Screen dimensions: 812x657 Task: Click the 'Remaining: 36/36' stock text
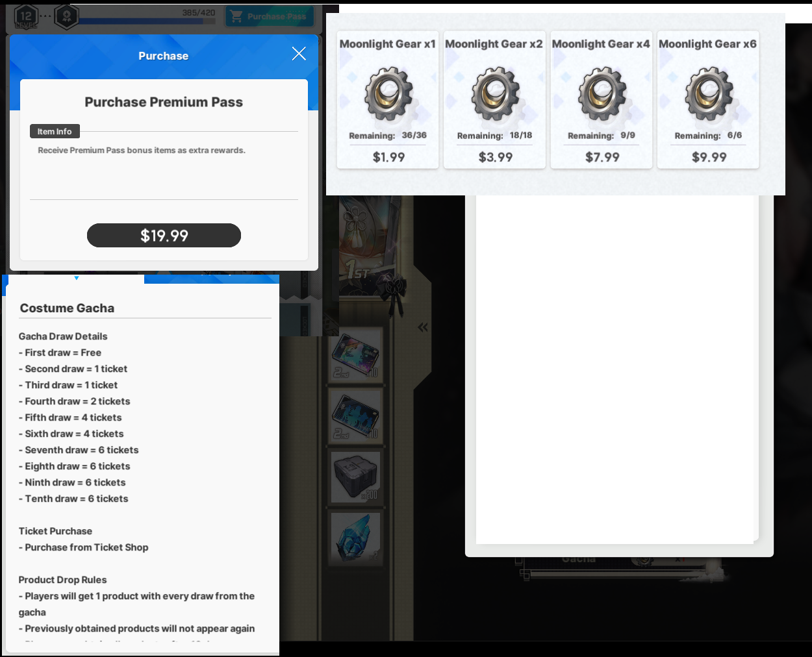[388, 136]
